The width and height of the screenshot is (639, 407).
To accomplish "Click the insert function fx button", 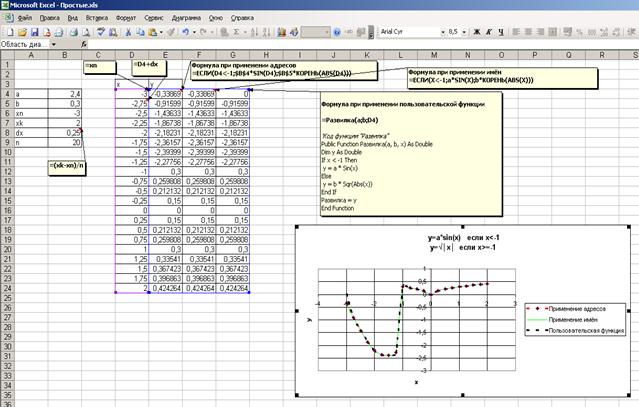I will tap(84, 45).
